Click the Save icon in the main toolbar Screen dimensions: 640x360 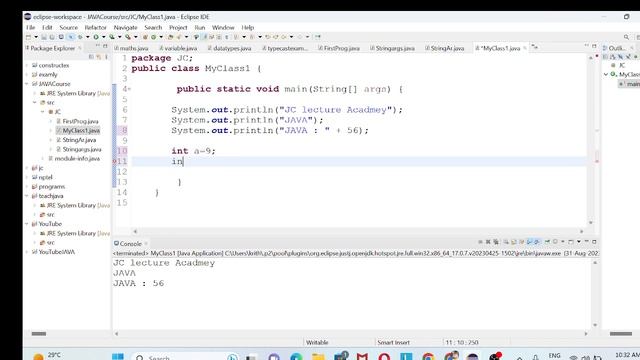44,37
